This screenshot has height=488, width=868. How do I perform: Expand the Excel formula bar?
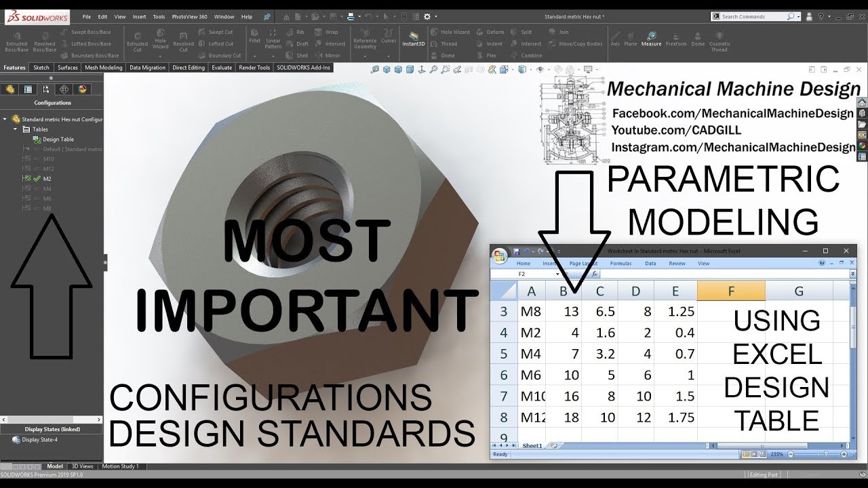852,274
